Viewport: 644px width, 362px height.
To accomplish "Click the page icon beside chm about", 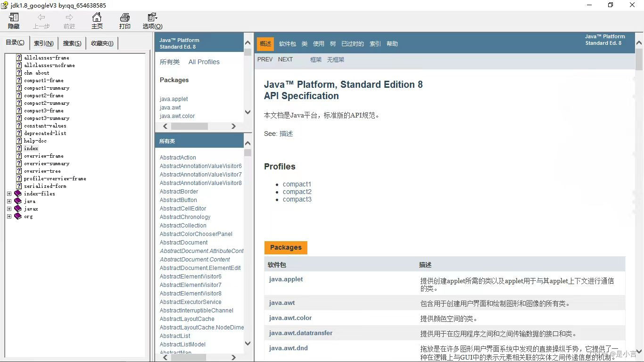I will coord(19,73).
